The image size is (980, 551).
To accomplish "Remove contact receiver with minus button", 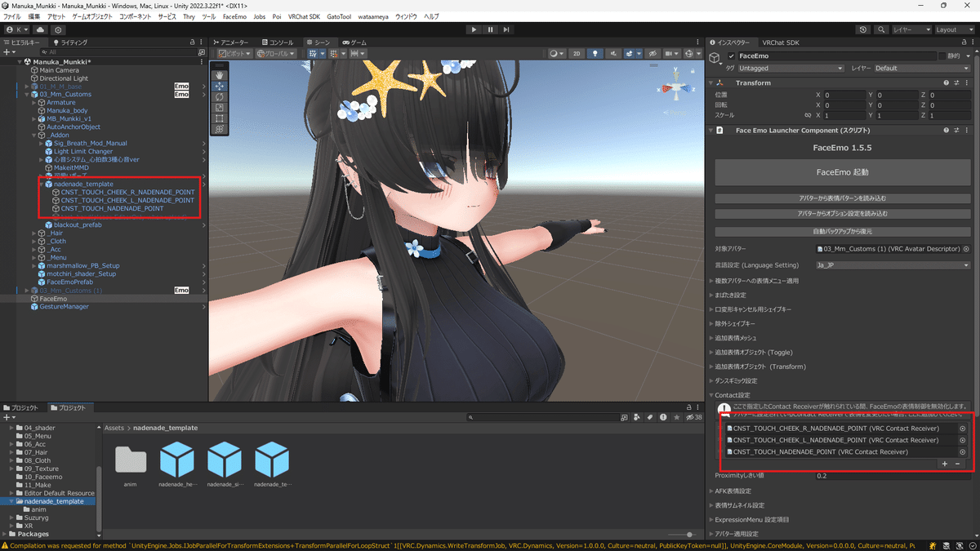I will pos(957,464).
